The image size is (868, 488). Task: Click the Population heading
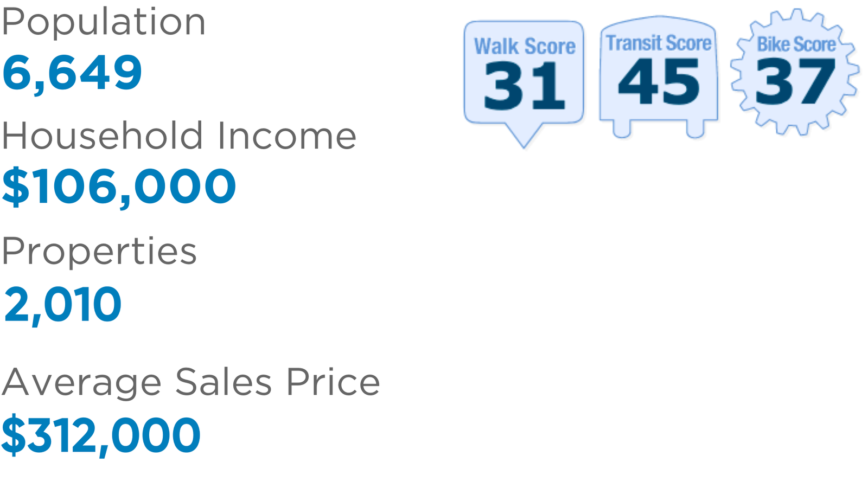tap(104, 23)
